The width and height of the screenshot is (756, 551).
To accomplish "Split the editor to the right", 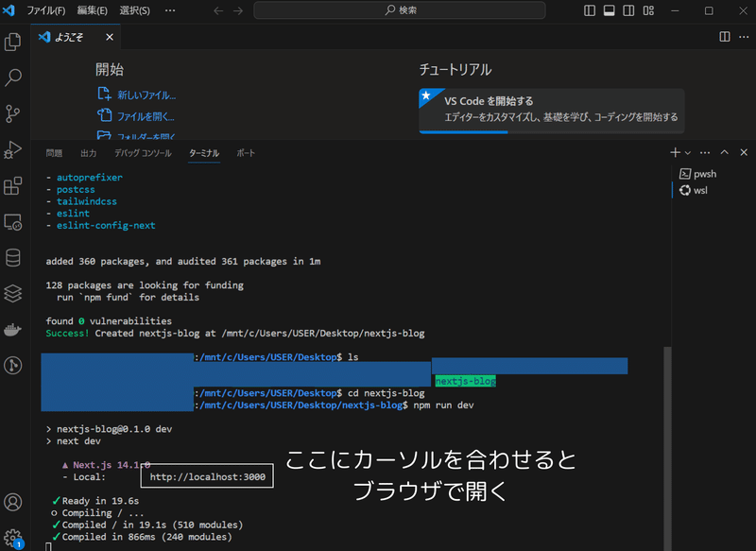I will (724, 37).
